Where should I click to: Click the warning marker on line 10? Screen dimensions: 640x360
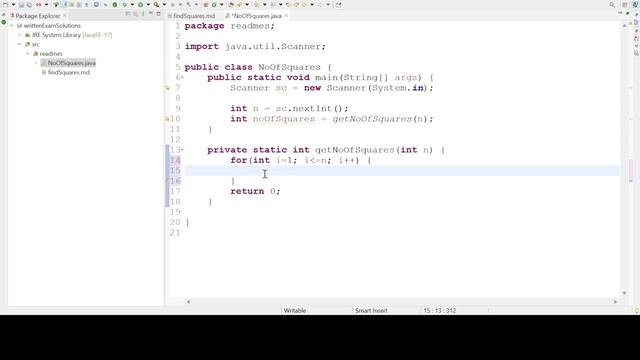(x=167, y=119)
